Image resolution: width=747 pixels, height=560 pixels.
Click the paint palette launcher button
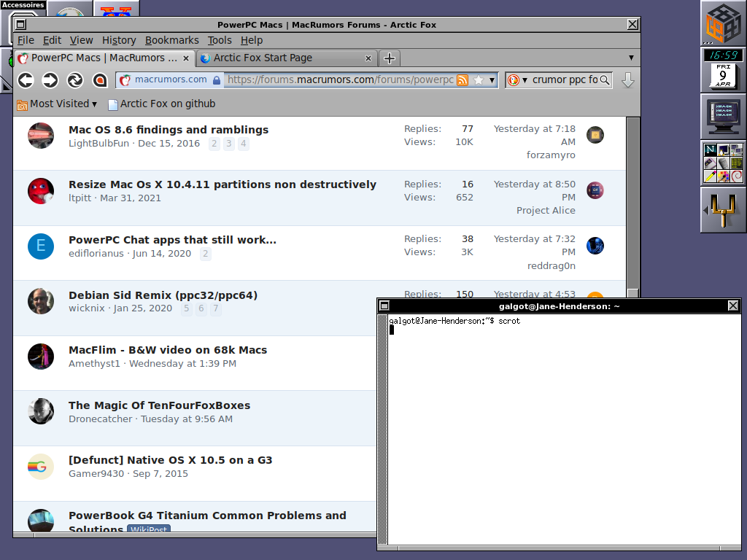click(x=724, y=176)
